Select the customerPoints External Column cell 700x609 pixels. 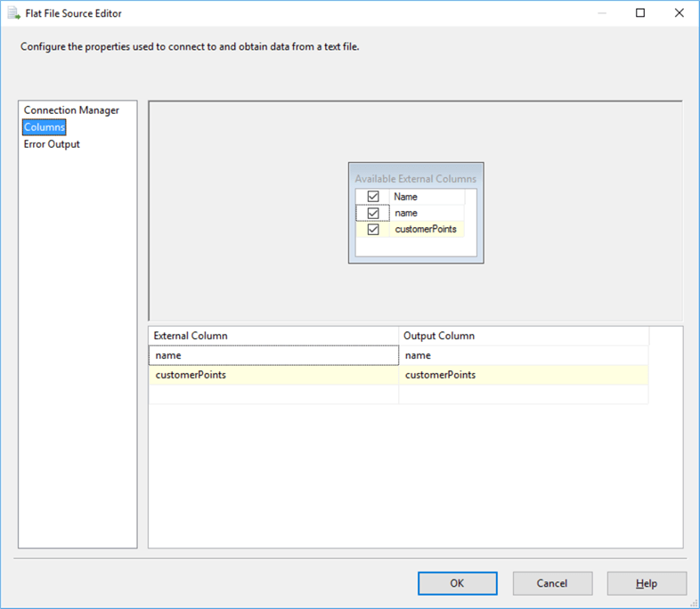tap(273, 375)
